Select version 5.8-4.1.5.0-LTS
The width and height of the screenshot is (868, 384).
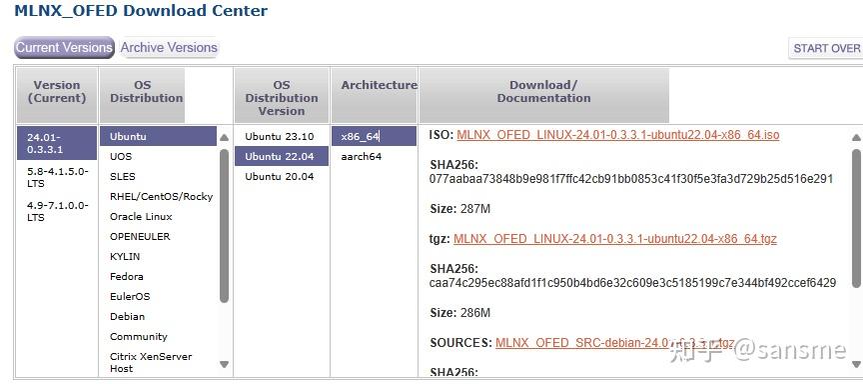pos(57,177)
